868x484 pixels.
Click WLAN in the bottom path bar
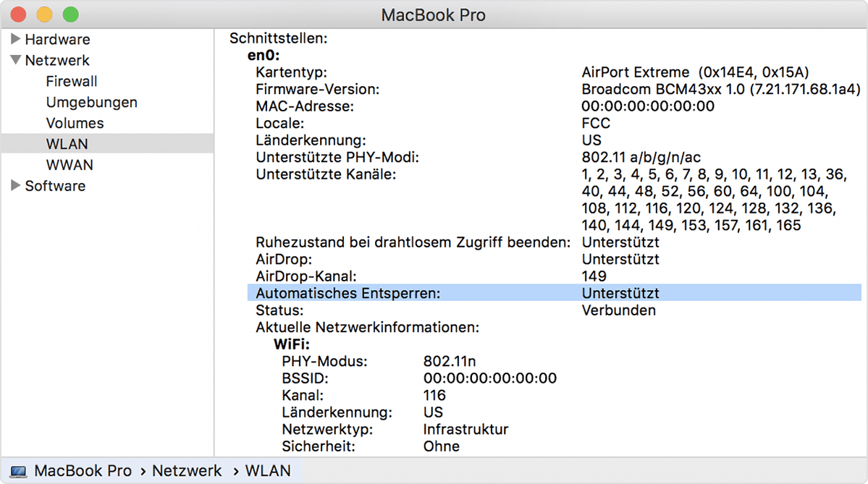[x=268, y=471]
